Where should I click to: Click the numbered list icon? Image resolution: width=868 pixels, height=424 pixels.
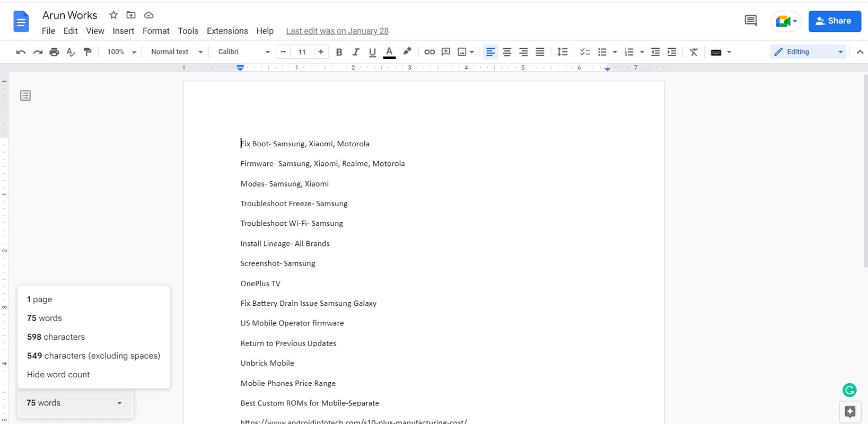click(629, 52)
